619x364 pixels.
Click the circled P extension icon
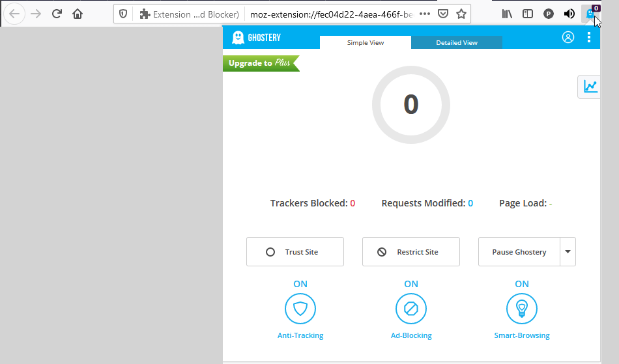(548, 14)
